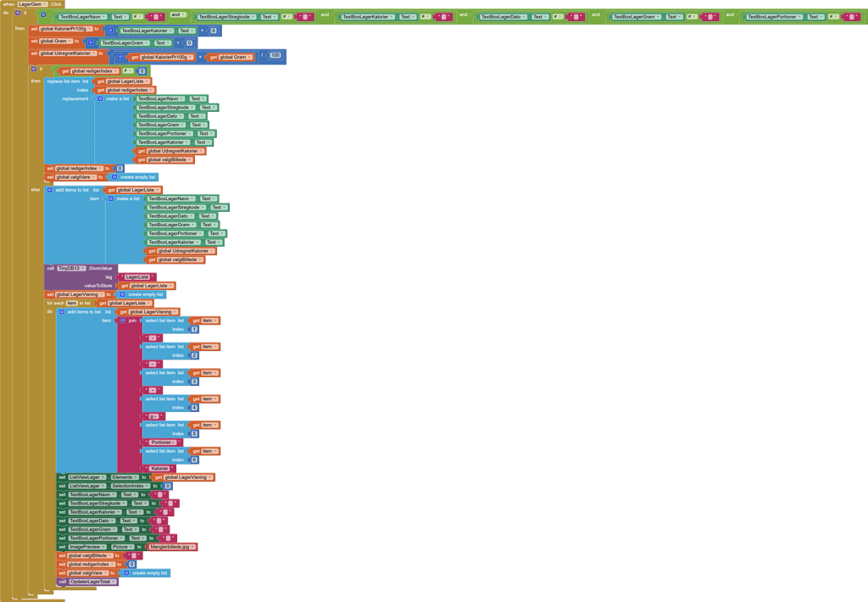Click the Portioner text string in join
The width and height of the screenshot is (868, 602).
[x=162, y=443]
